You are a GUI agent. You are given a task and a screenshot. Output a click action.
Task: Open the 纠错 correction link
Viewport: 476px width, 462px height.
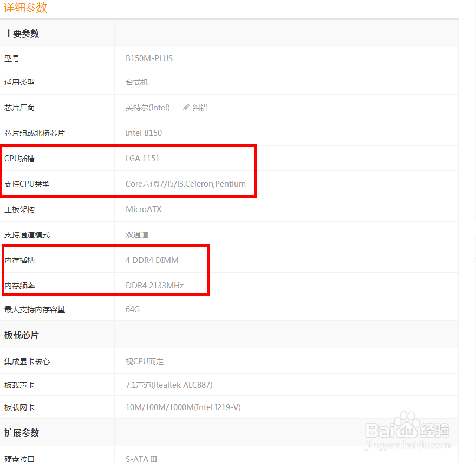coord(200,108)
